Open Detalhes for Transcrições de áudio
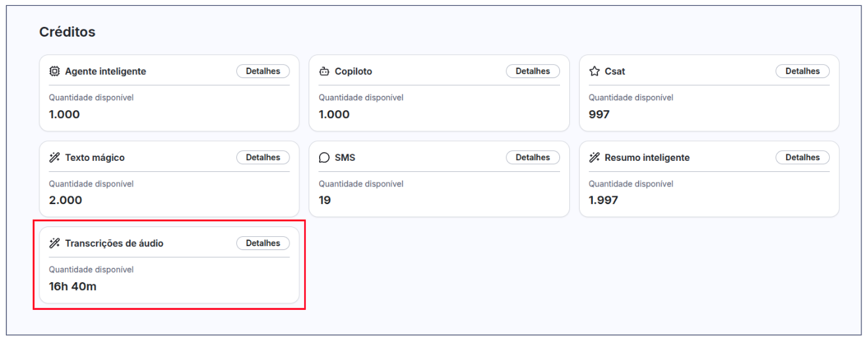 click(263, 244)
